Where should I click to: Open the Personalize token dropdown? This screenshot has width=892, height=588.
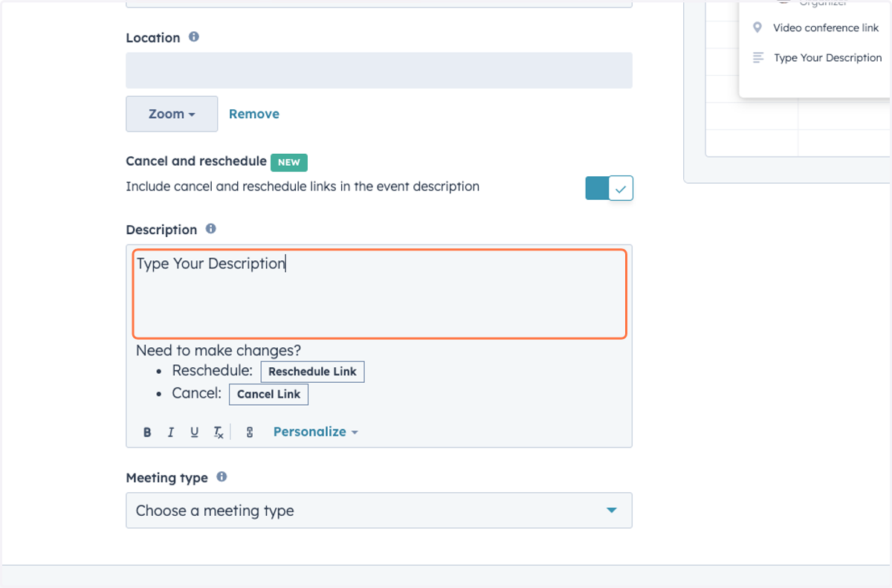point(316,432)
